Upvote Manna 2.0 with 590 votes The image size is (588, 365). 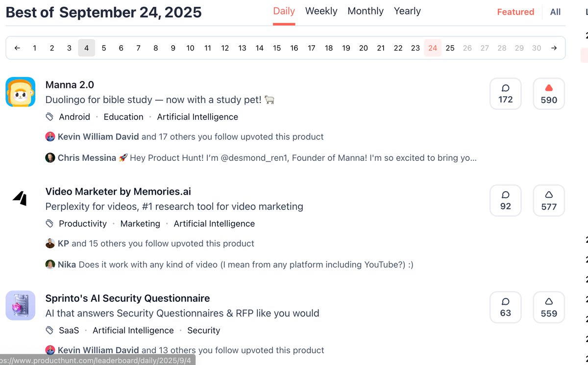coord(549,94)
